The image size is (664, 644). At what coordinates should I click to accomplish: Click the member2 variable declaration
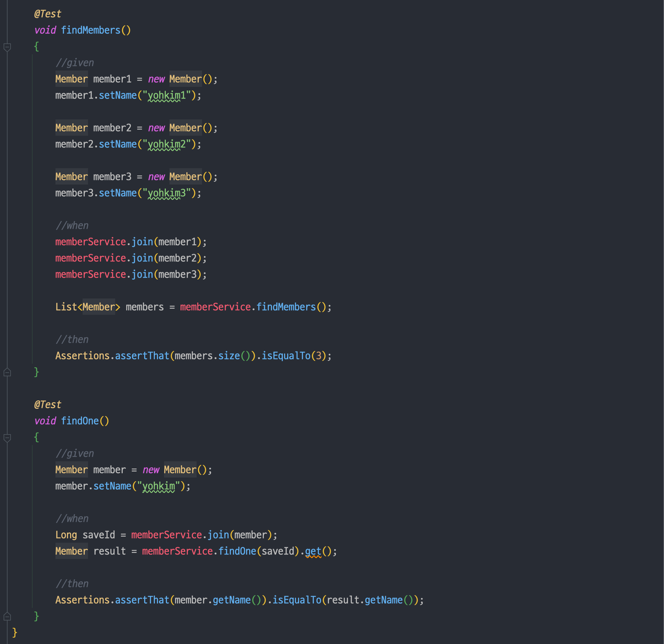112,128
